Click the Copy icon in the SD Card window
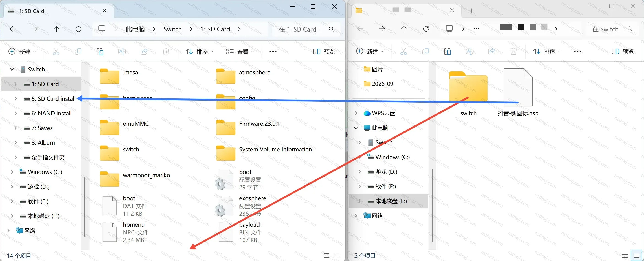This screenshot has width=644, height=261. coord(78,52)
